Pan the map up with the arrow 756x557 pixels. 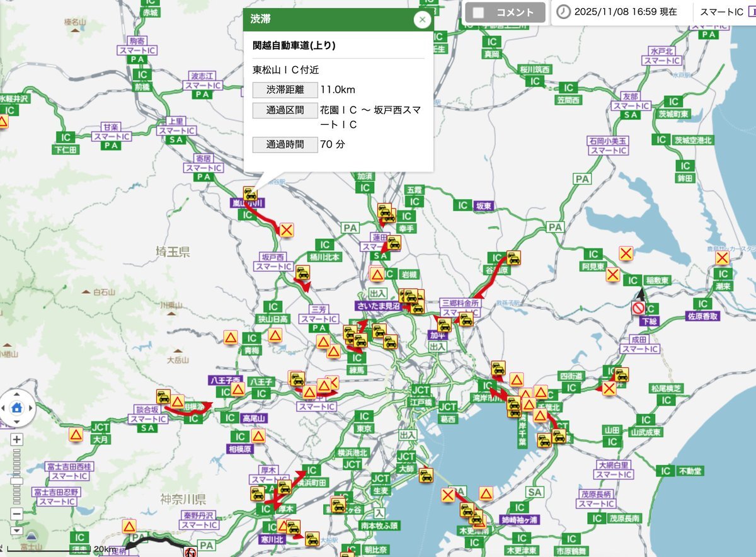16,394
